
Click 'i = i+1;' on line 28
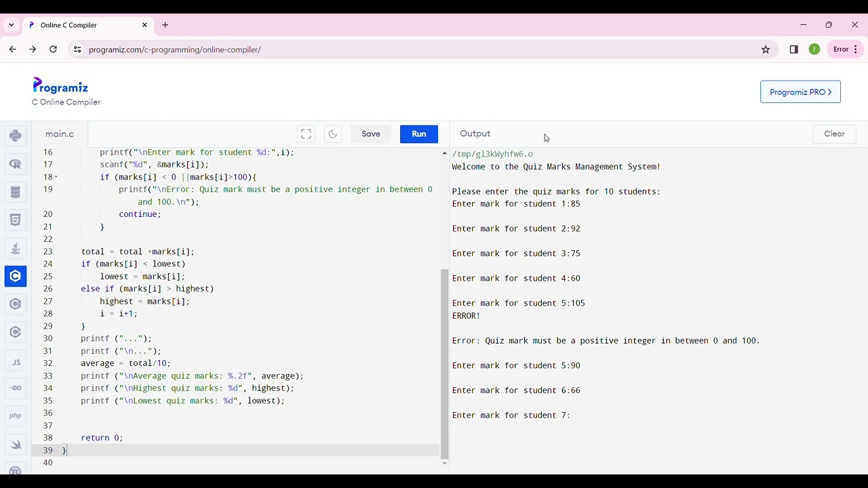click(119, 314)
